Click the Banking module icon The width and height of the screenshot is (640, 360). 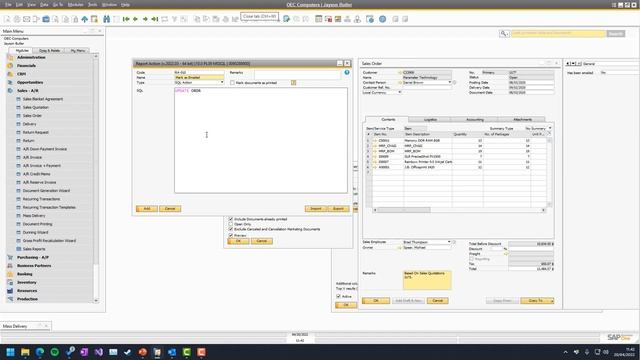(10, 274)
